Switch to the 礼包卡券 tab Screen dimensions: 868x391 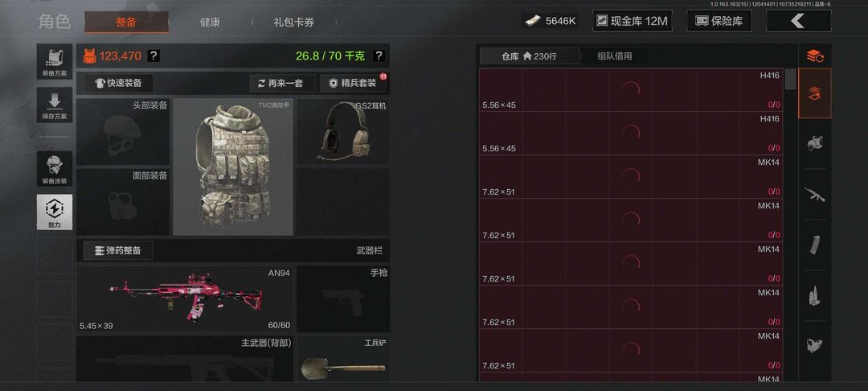[294, 23]
